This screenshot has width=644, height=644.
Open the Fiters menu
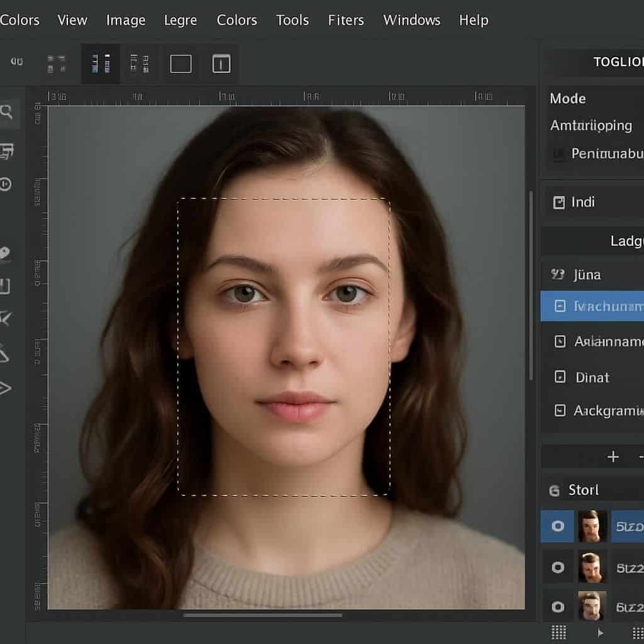346,20
